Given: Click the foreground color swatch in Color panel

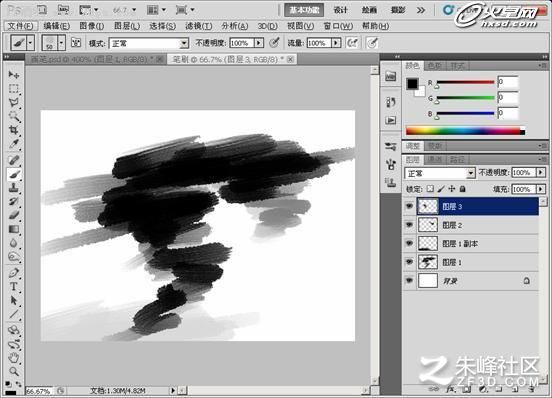Looking at the screenshot, I should point(412,84).
